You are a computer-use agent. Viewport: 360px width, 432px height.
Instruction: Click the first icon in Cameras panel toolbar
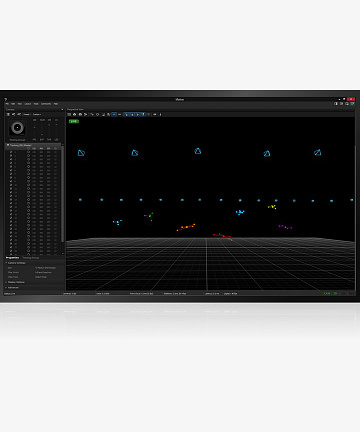click(9, 114)
